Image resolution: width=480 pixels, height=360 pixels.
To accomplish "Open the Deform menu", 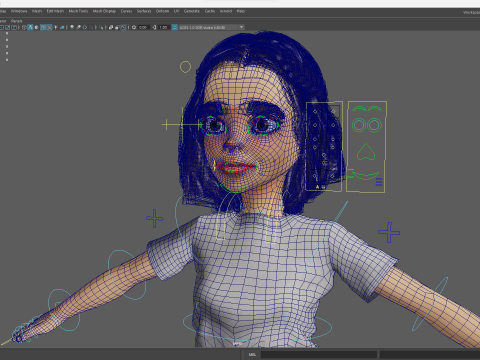I will [162, 11].
